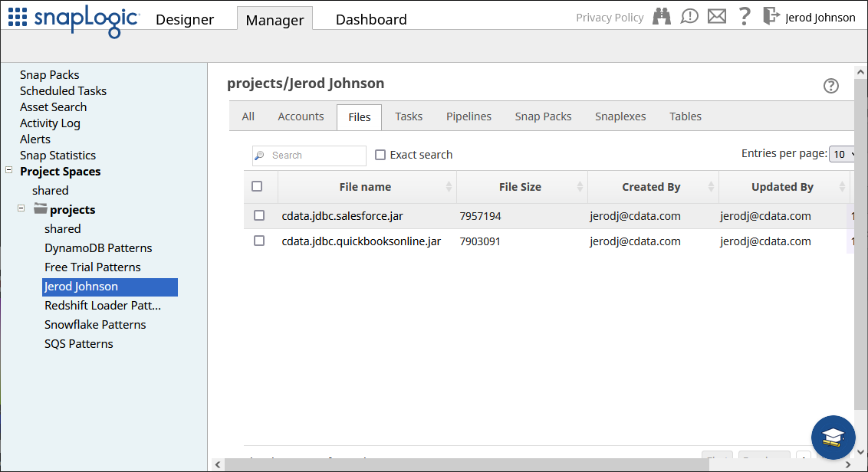Switch to the Pipelines tab
Viewport: 868px width, 472px height.
(469, 116)
